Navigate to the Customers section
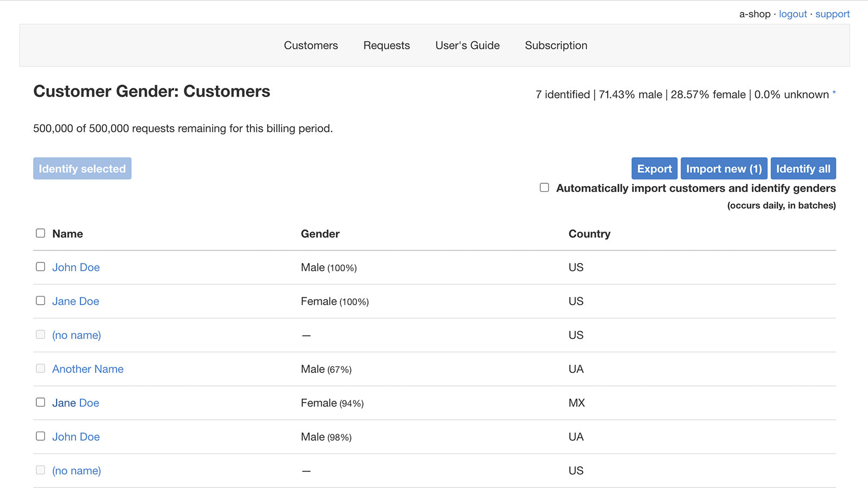 click(x=310, y=46)
